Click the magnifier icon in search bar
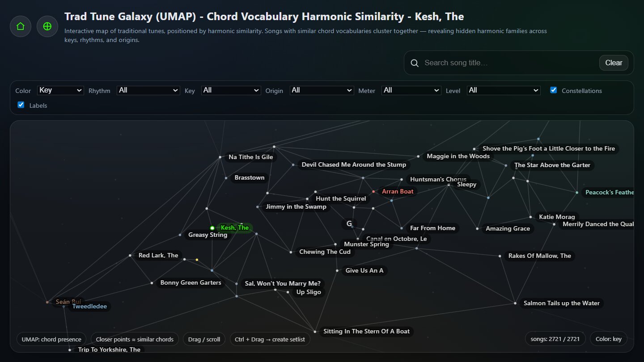Image resolution: width=644 pixels, height=362 pixels. click(x=415, y=63)
